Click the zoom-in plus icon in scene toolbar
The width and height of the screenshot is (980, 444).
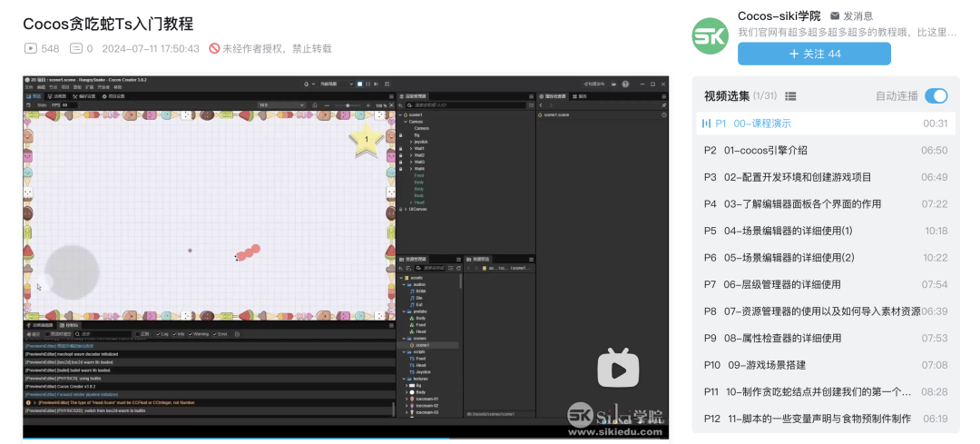click(x=368, y=105)
